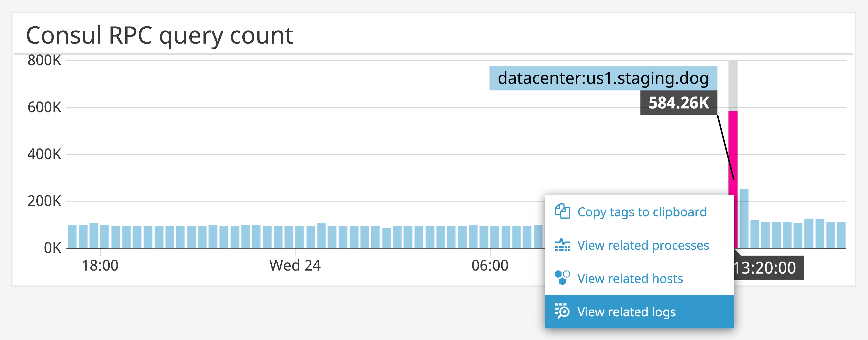Click the 18:00 x-axis label
Viewport: 868px width, 340px height.
pos(100,266)
